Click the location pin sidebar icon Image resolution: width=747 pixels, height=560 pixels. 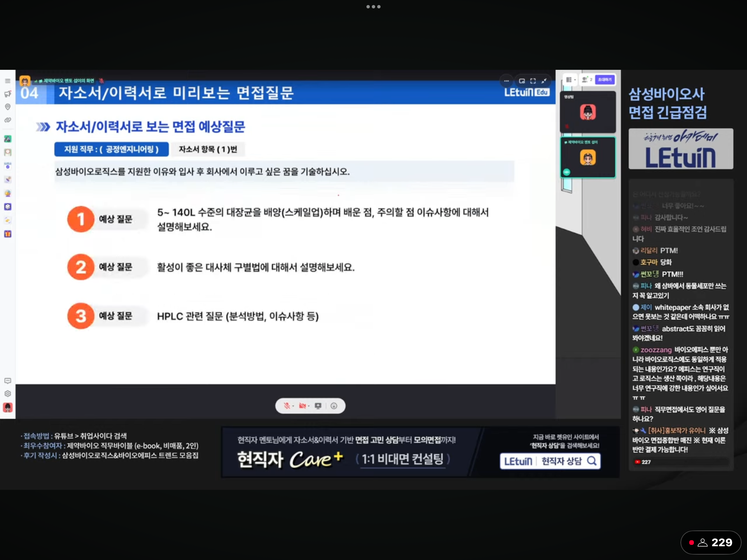tap(7, 107)
